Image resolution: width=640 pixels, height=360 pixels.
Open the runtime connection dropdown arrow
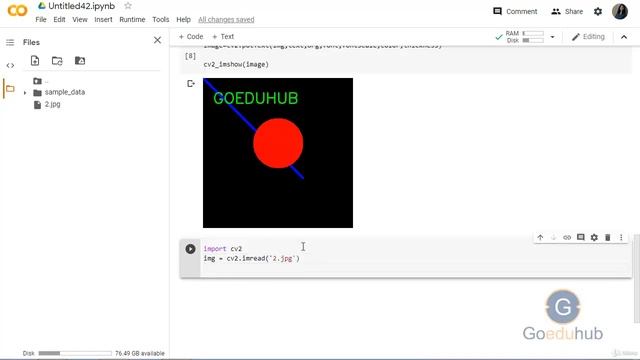pyautogui.click(x=552, y=37)
